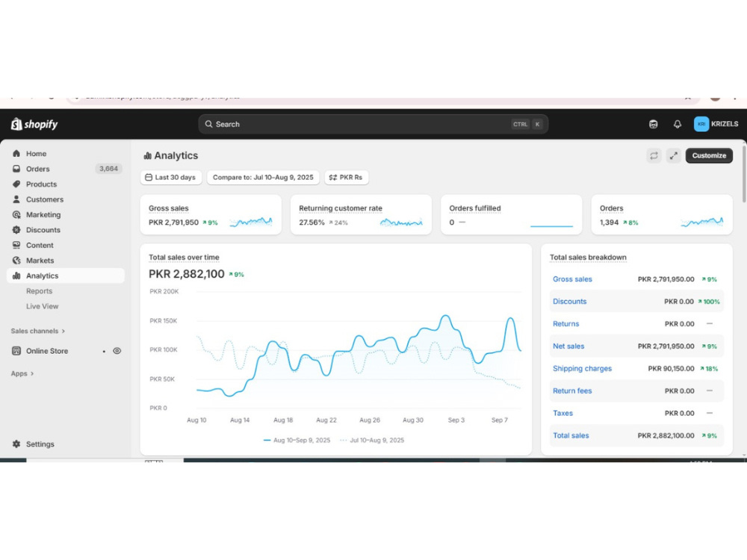Click the Analytics page heading icon

click(x=148, y=156)
